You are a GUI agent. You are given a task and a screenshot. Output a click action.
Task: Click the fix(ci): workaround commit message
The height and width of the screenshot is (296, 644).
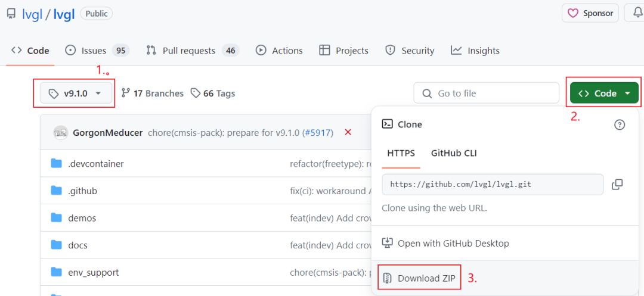click(x=330, y=191)
